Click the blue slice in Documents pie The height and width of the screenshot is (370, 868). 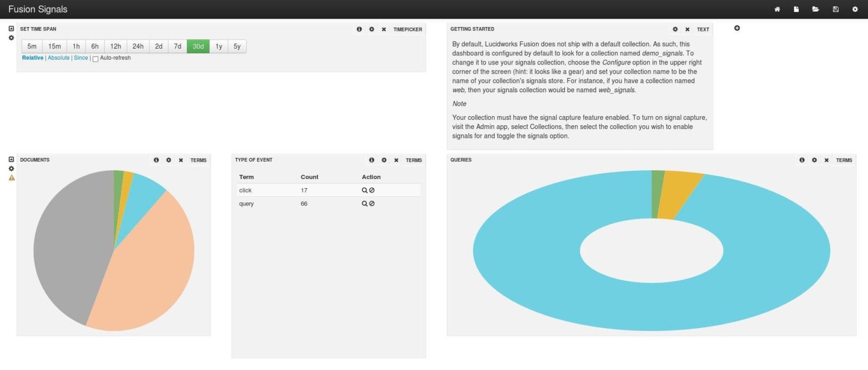pos(142,198)
